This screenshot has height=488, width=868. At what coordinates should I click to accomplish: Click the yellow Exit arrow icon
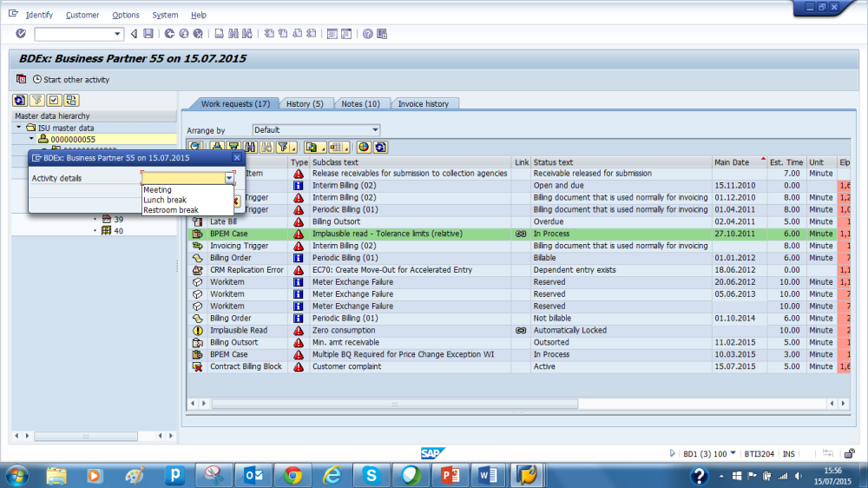184,34
